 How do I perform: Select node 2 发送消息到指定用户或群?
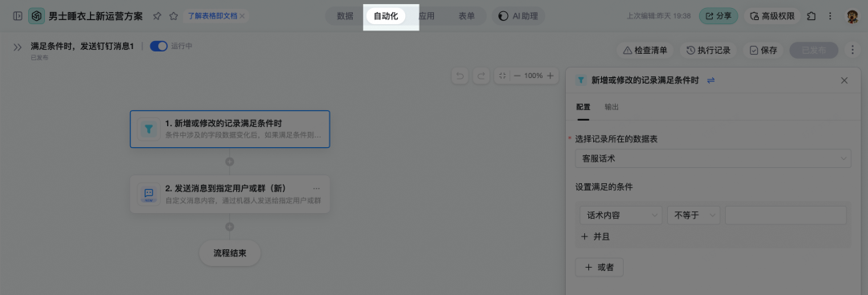pos(230,194)
